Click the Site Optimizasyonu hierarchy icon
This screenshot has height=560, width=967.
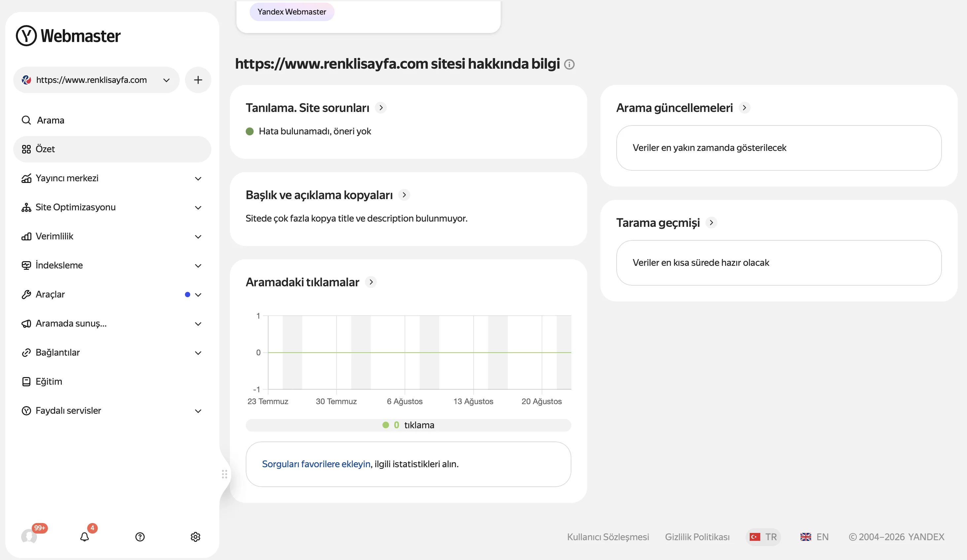click(x=26, y=207)
